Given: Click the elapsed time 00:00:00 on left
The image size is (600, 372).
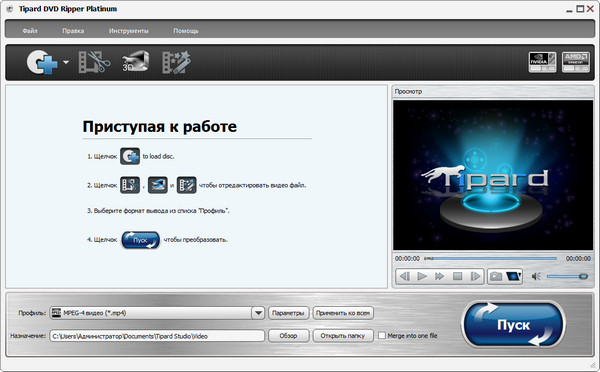Looking at the screenshot, I should (x=407, y=259).
